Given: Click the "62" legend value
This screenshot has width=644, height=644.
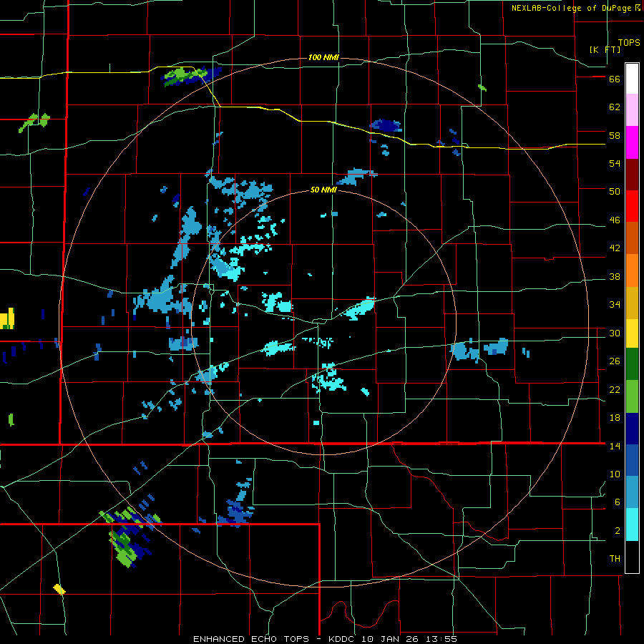Looking at the screenshot, I should pyautogui.click(x=615, y=107).
